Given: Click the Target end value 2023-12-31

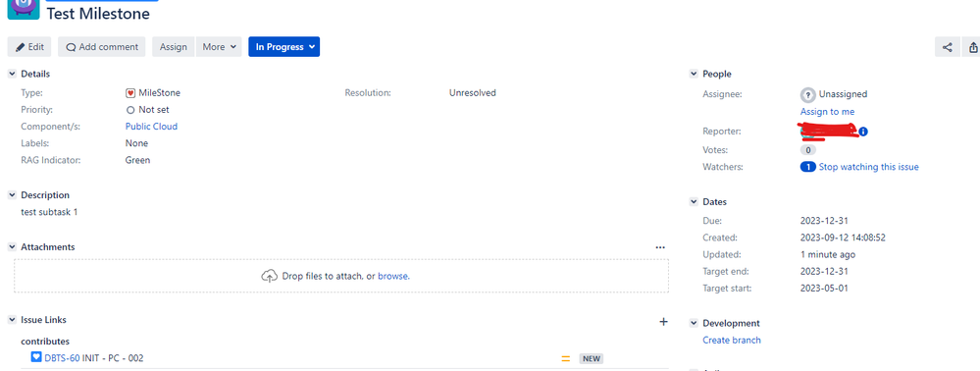Looking at the screenshot, I should pyautogui.click(x=824, y=272).
